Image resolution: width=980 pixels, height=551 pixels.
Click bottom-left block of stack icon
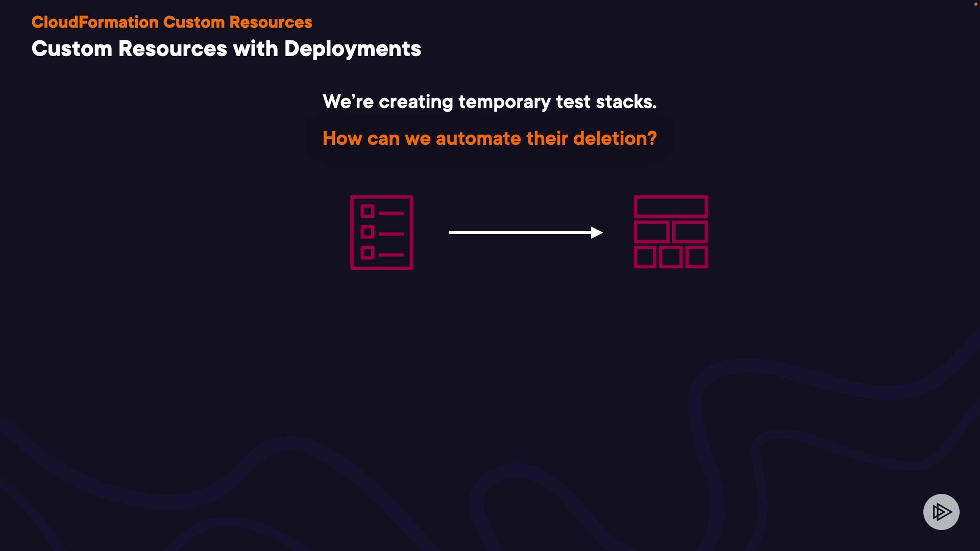645,257
